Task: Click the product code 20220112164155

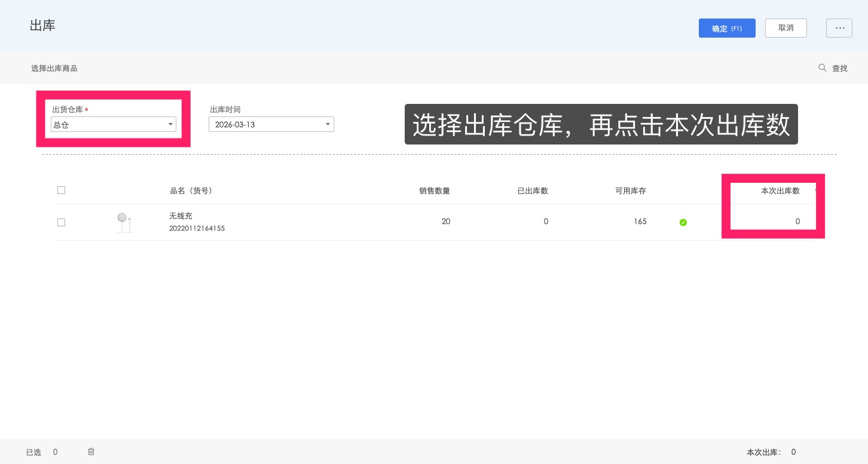Action: [197, 228]
